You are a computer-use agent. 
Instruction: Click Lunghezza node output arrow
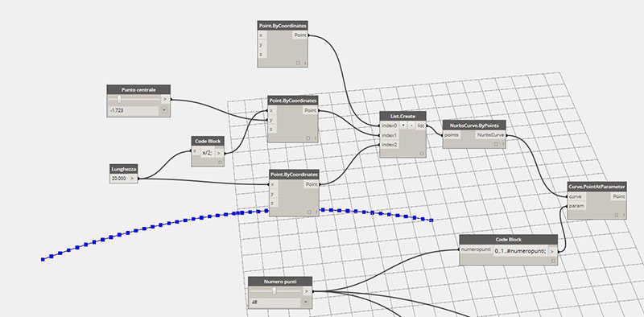pyautogui.click(x=132, y=179)
